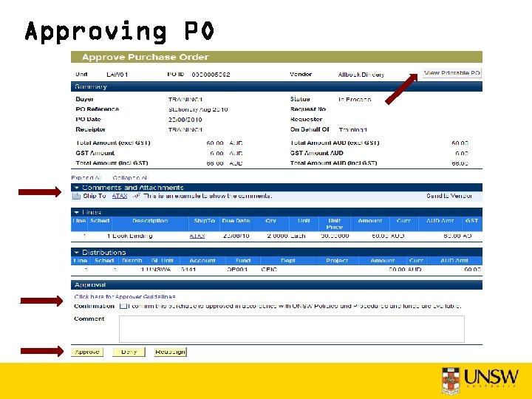The width and height of the screenshot is (532, 399).
Task: Click the vendor name Allbook Bindery
Action: tap(361, 75)
